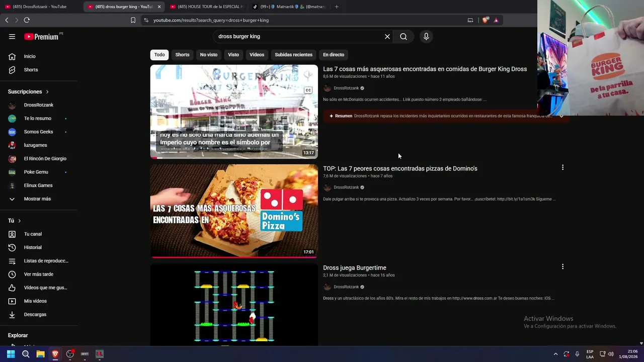Open File Explorer from the taskbar
644x362 pixels.
coord(40,354)
